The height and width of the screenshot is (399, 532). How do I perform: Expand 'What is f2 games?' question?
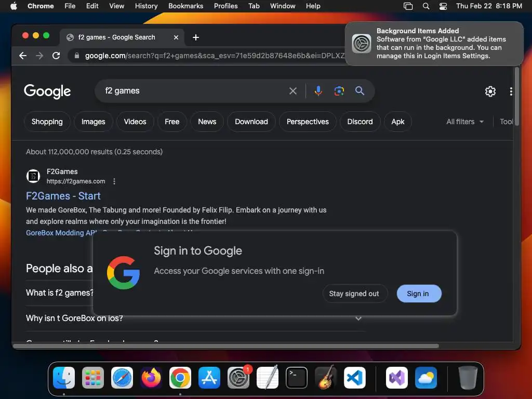[x=60, y=293]
